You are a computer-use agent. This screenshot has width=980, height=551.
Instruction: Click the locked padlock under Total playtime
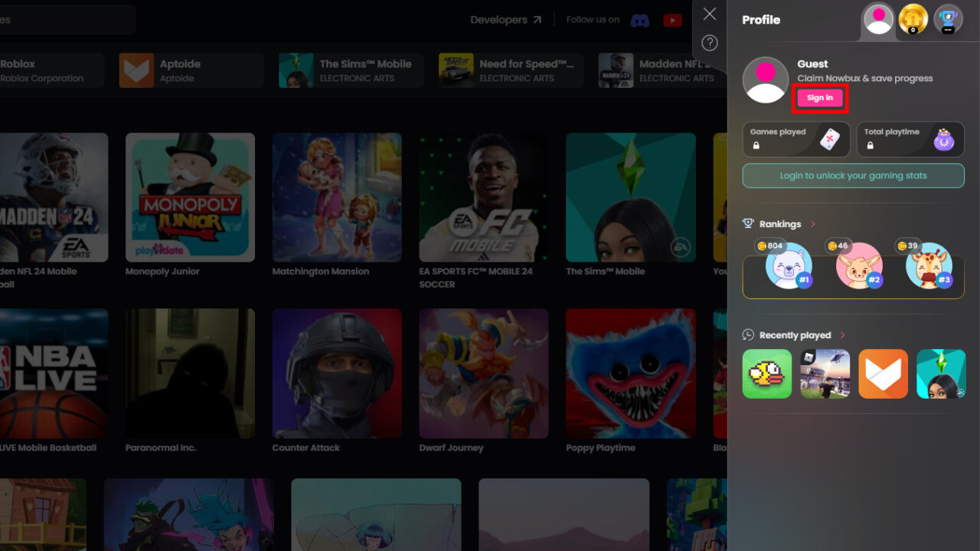click(x=871, y=146)
